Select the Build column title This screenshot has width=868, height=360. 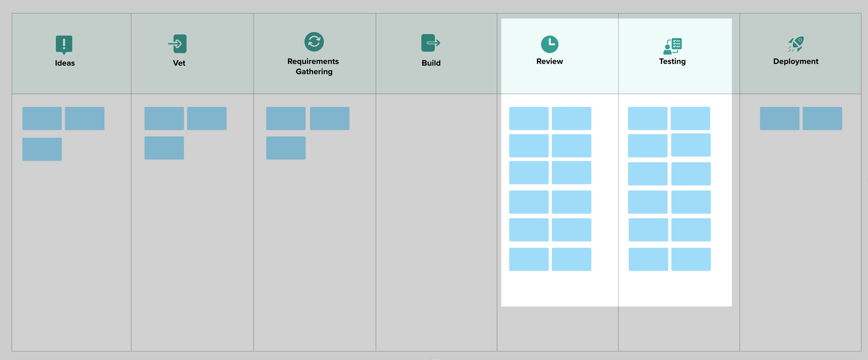(431, 63)
